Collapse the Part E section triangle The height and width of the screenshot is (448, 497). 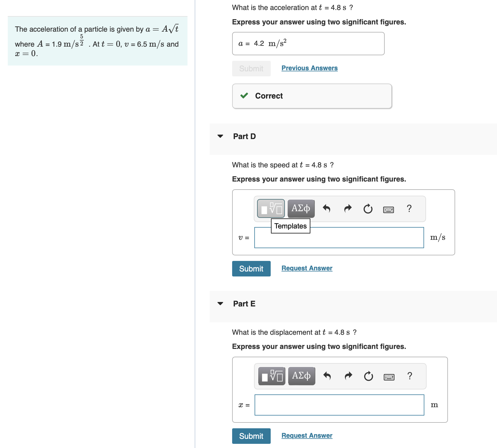(220, 303)
